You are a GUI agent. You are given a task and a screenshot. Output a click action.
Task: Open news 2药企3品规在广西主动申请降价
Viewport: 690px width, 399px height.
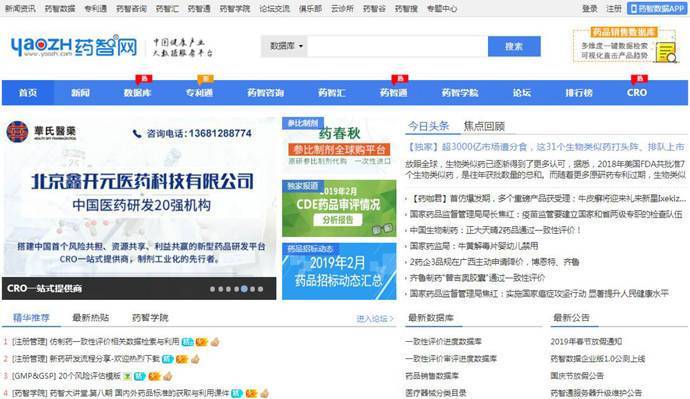coord(494,262)
